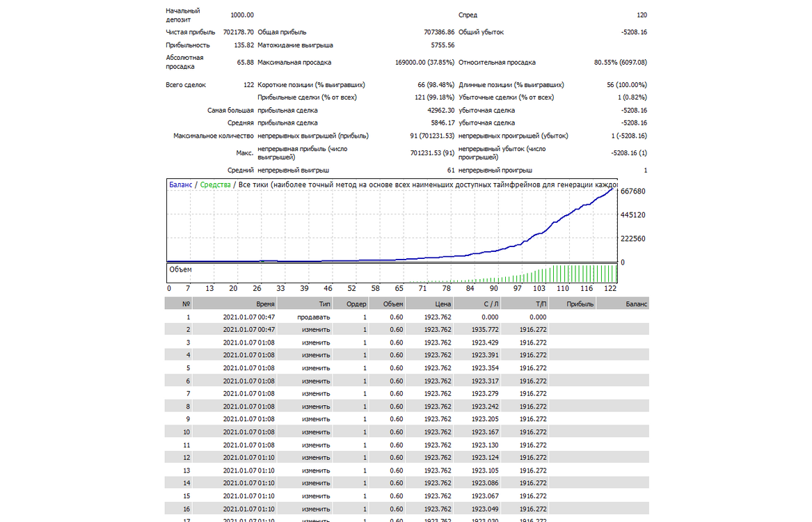Click stop loss 1923.317 in row 6

[485, 381]
